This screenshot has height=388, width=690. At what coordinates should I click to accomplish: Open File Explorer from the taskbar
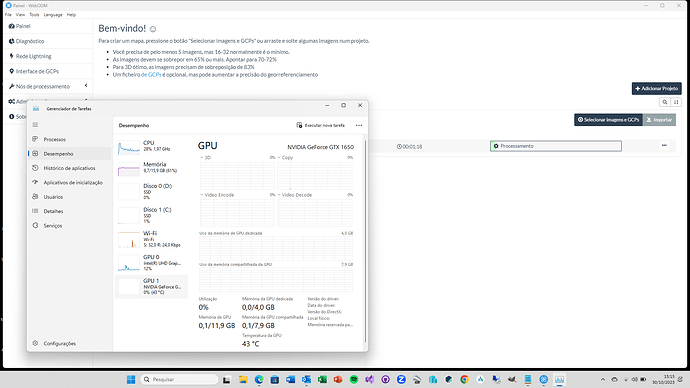(243, 379)
